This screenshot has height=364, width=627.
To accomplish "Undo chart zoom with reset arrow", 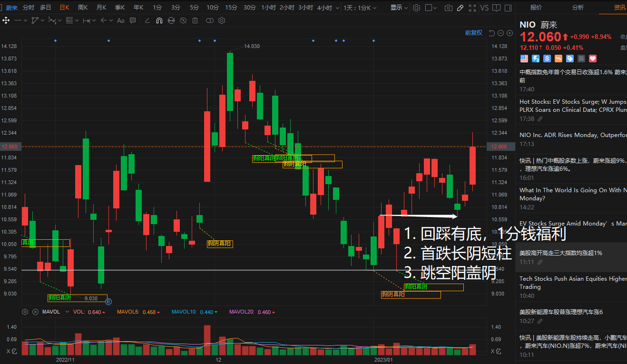I will 492,33.
